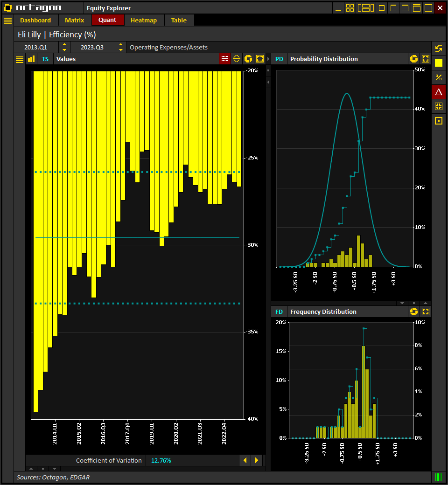Screen dimensions: 448x485
Task: Capture snapshot of the Values chart
Action: tap(248, 59)
